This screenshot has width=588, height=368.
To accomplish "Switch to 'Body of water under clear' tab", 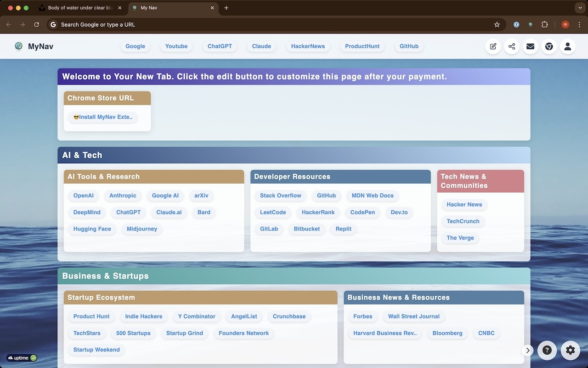I will tap(81, 8).
